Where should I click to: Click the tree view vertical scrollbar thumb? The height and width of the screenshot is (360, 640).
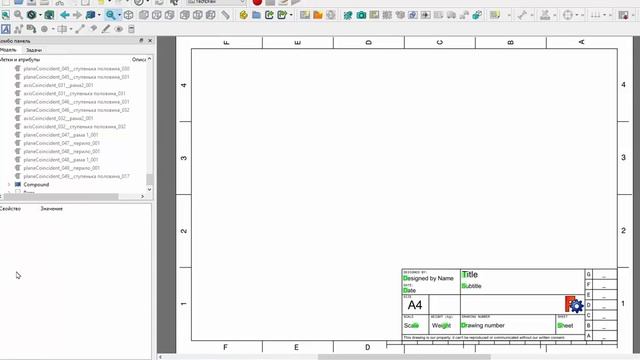(x=150, y=179)
